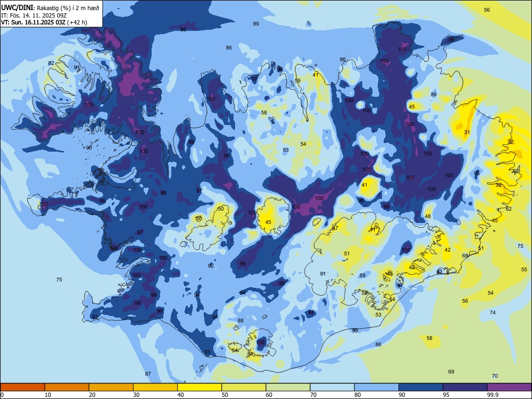532x399 pixels.
Task: Click the map humidity value '69'
Action: point(451,371)
